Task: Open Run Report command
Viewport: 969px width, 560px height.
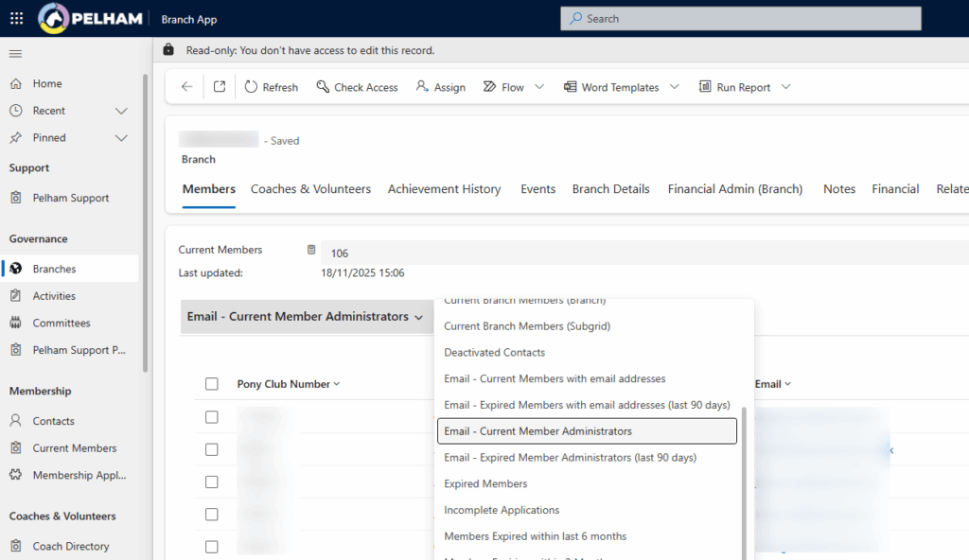Action: [735, 87]
